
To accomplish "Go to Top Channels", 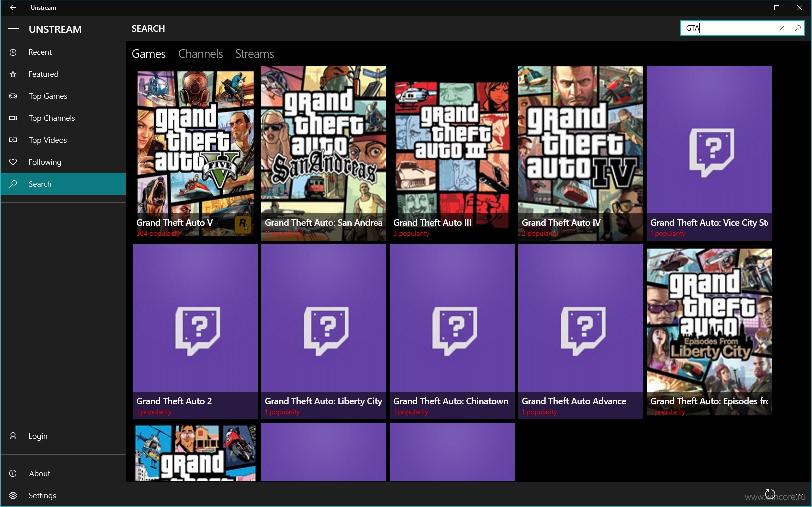I will [63, 118].
